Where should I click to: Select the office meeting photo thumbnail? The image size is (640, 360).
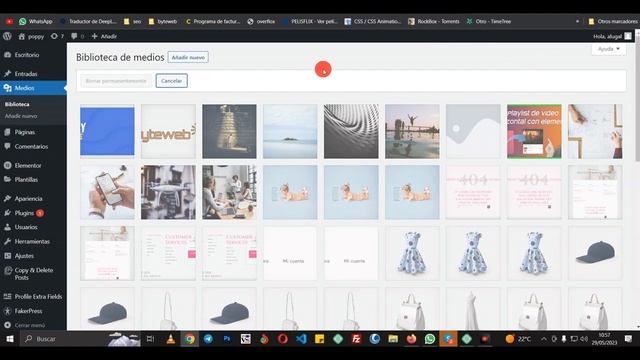229,192
